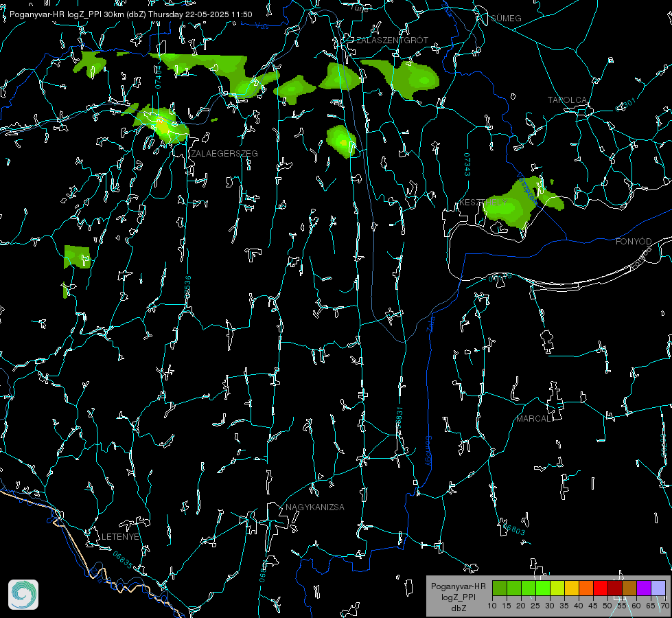Click the ZALAEGERSZEG city label

224,154
